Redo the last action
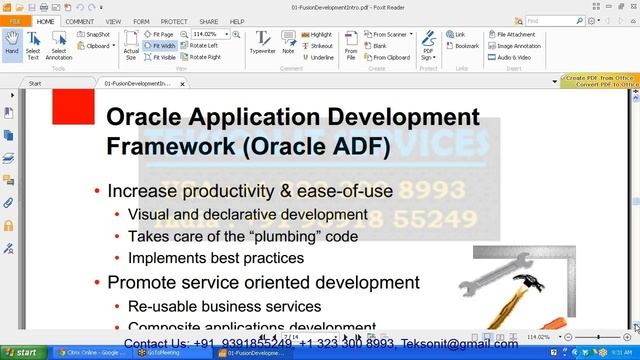The image size is (640, 360). [x=92, y=7]
